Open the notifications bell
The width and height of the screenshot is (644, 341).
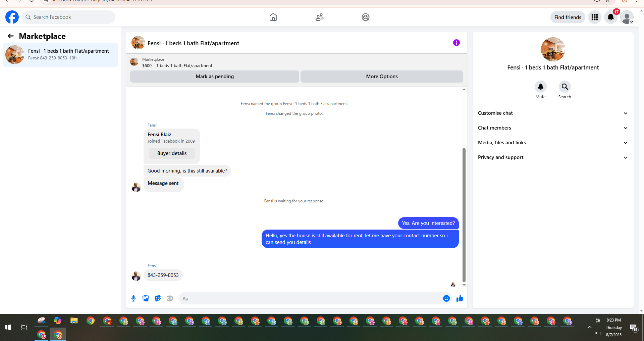tap(611, 17)
